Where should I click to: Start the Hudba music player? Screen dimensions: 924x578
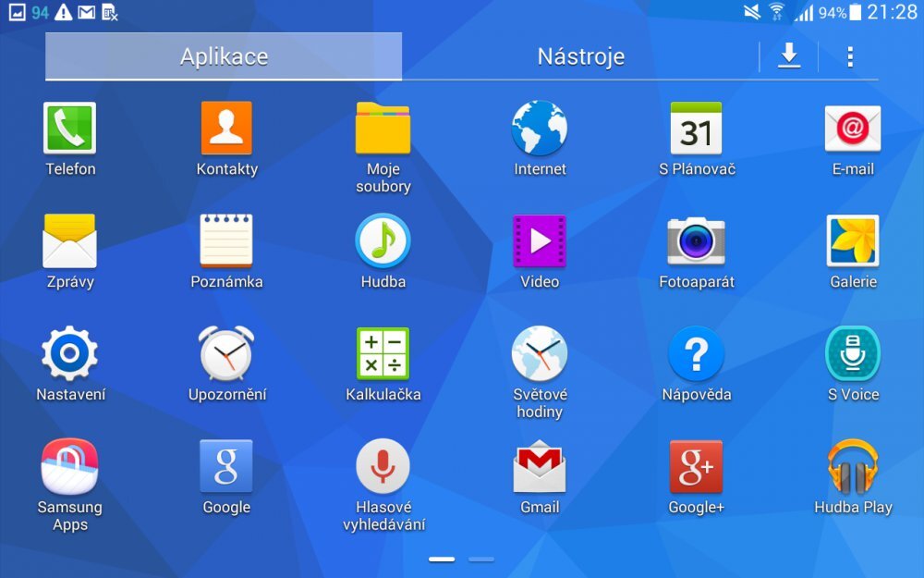pos(383,244)
